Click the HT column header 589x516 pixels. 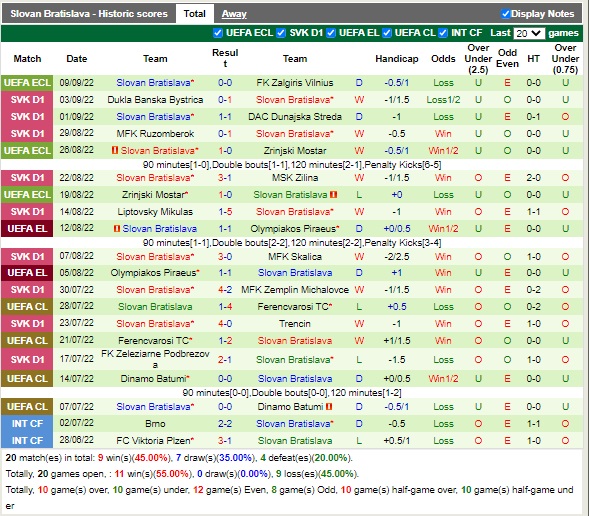(533, 59)
